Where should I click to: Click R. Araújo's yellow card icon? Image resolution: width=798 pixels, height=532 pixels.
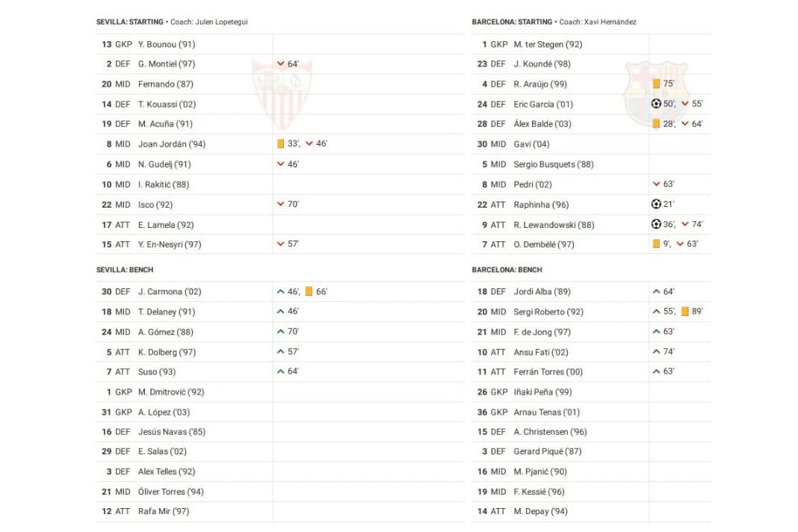coord(656,84)
